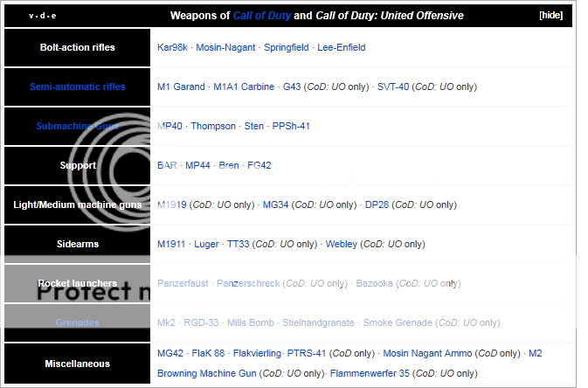Screen dimensions: 588x388
Task: Open the M1911 sidearm link
Action: click(x=171, y=244)
